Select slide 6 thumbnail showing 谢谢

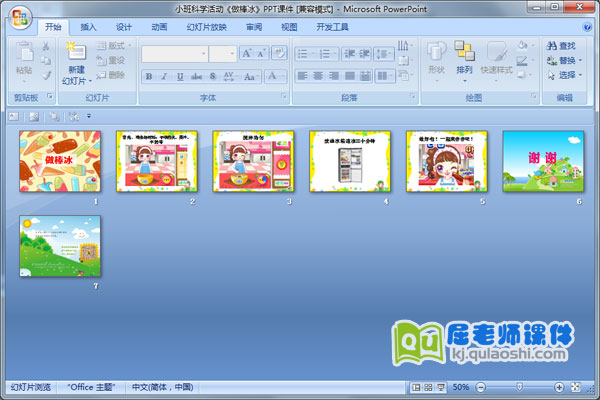[x=543, y=161]
